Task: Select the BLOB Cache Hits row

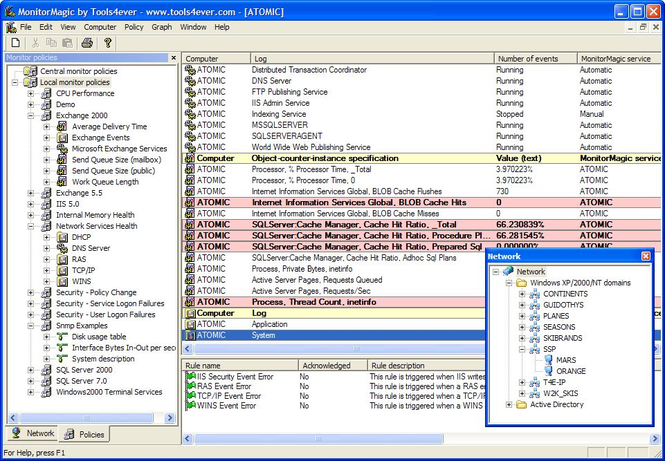Action: pos(422,202)
